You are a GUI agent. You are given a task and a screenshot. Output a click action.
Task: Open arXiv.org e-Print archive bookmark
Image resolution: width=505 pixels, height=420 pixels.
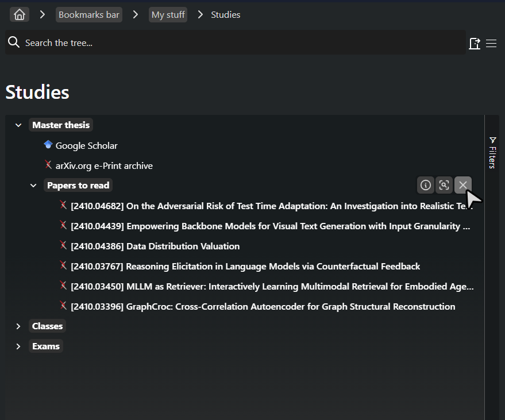[104, 165]
